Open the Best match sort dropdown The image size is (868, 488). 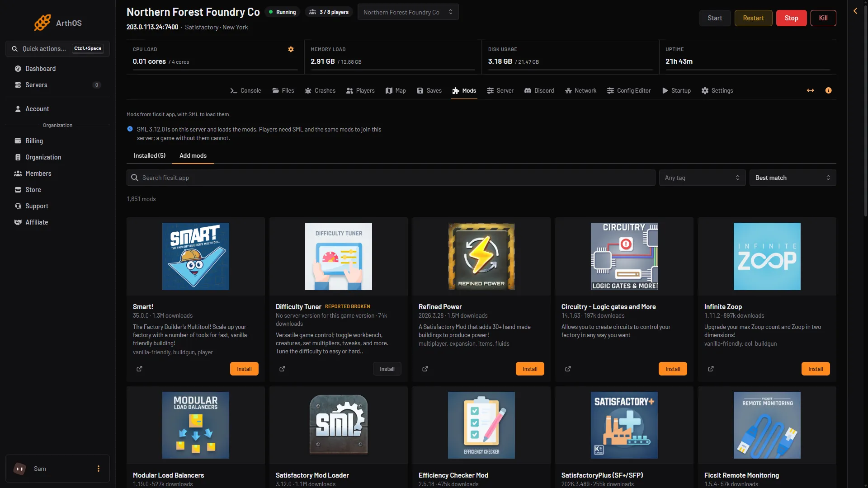click(x=792, y=178)
